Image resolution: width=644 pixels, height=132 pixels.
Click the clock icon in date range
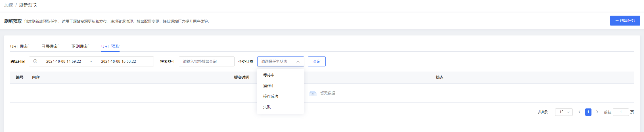click(x=35, y=61)
